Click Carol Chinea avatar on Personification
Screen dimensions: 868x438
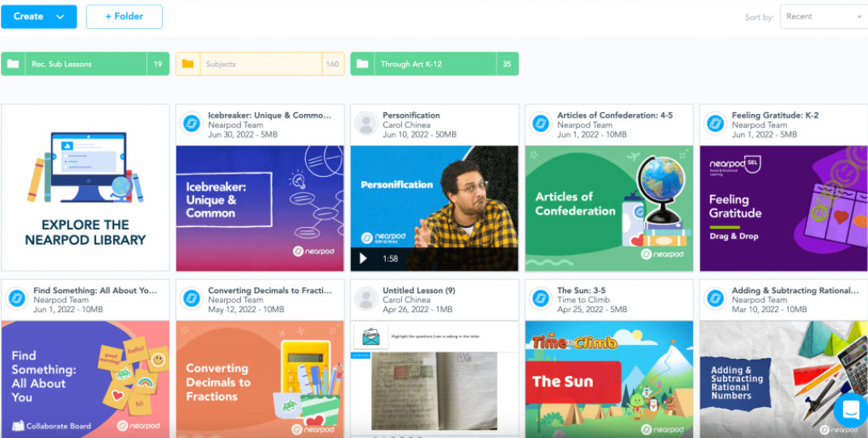(366, 124)
